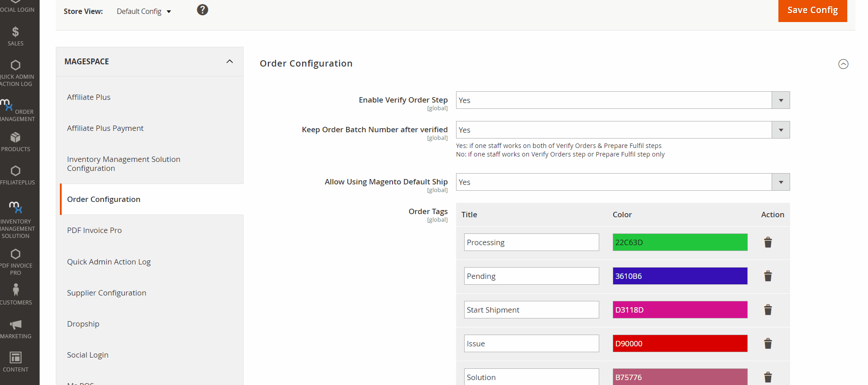Select Affiliate Plus config tab

pos(89,97)
